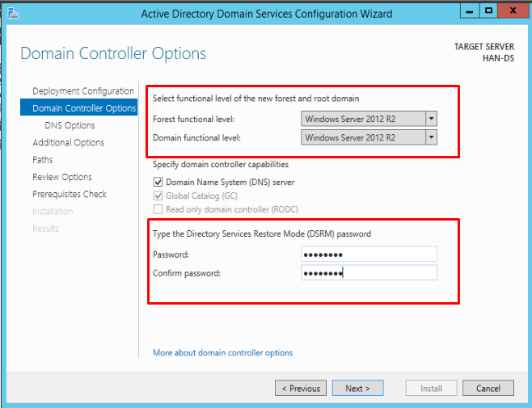Go back with the Previous button

click(x=301, y=388)
